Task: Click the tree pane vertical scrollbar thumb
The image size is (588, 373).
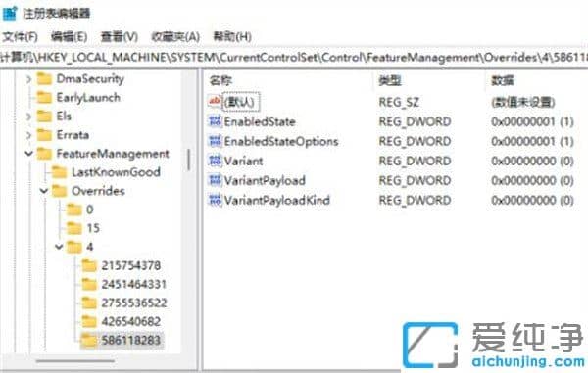Action: pyautogui.click(x=188, y=160)
